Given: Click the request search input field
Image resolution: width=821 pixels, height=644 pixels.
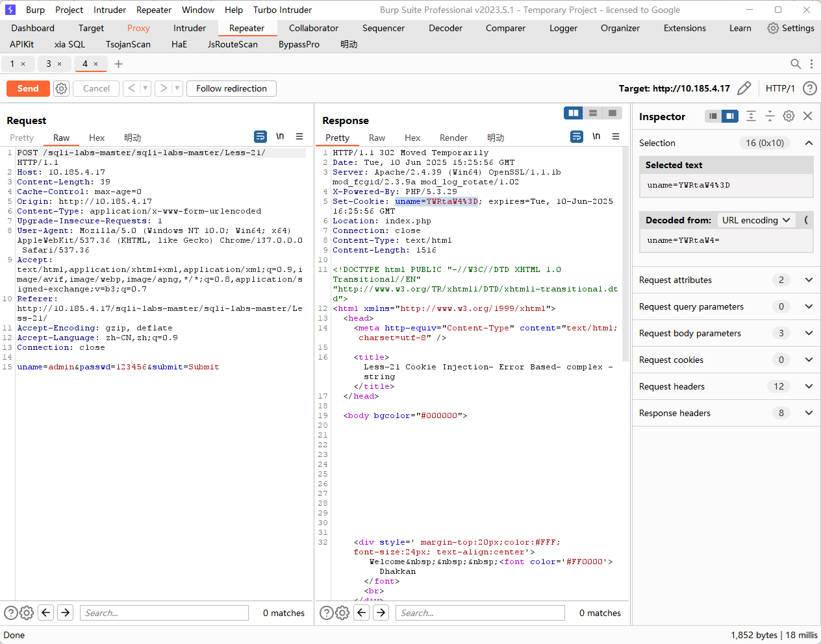Looking at the screenshot, I should click(164, 613).
